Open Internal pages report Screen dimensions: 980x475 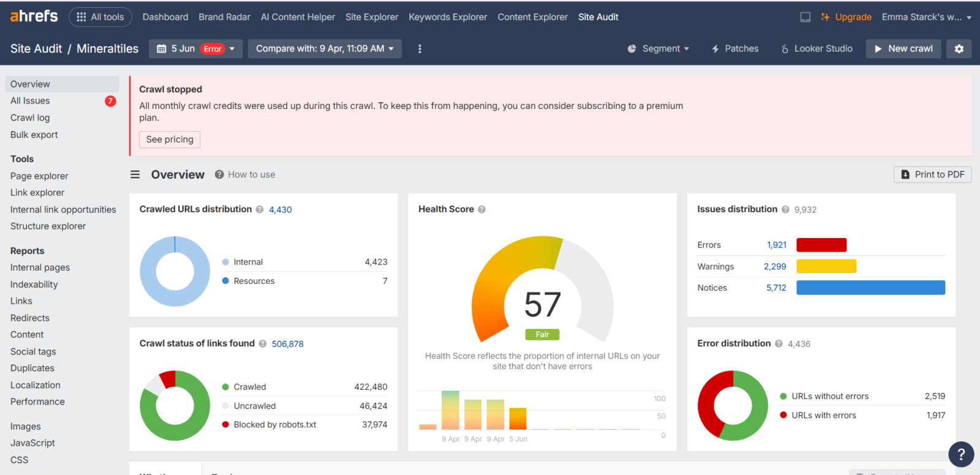40,267
